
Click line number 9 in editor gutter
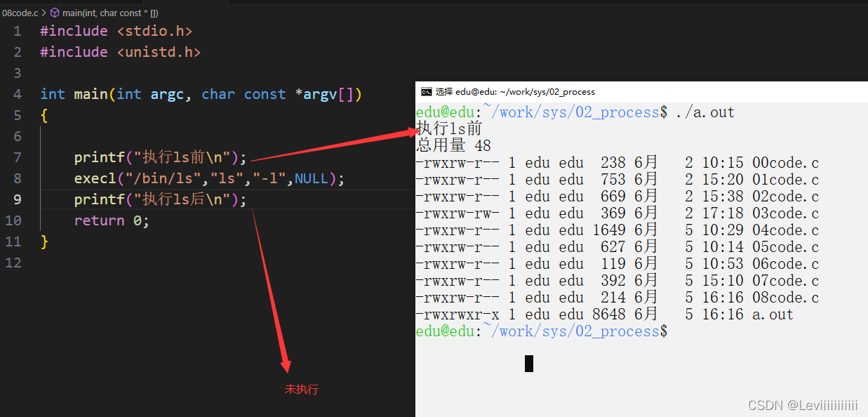17,199
